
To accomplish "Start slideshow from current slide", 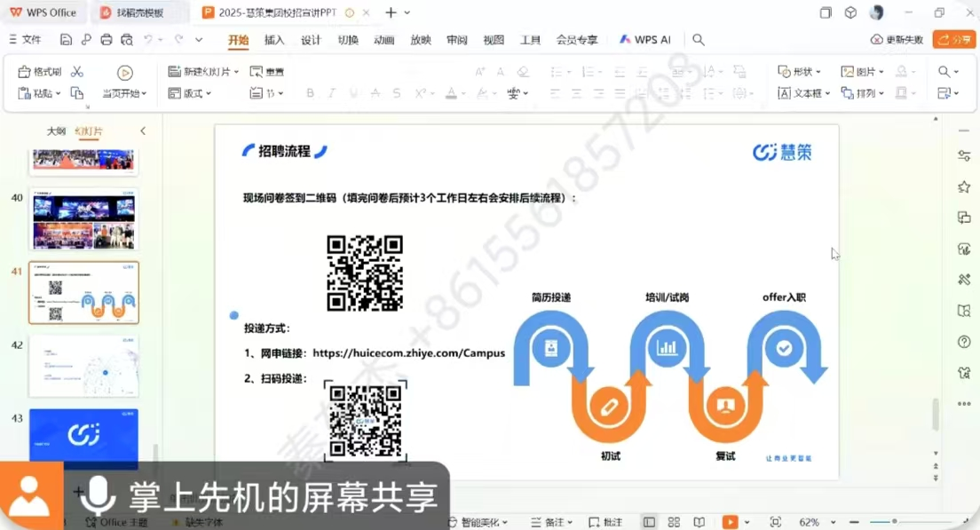I will coord(124,74).
